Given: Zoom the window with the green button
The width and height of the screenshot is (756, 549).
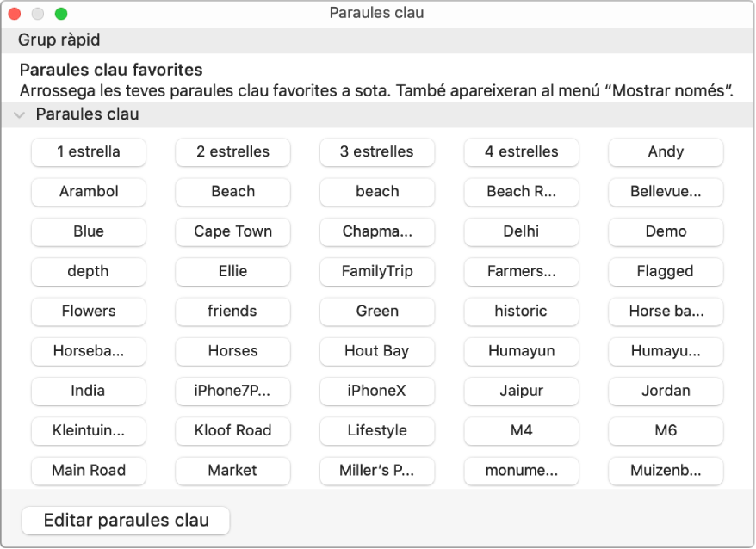Looking at the screenshot, I should click(x=61, y=14).
